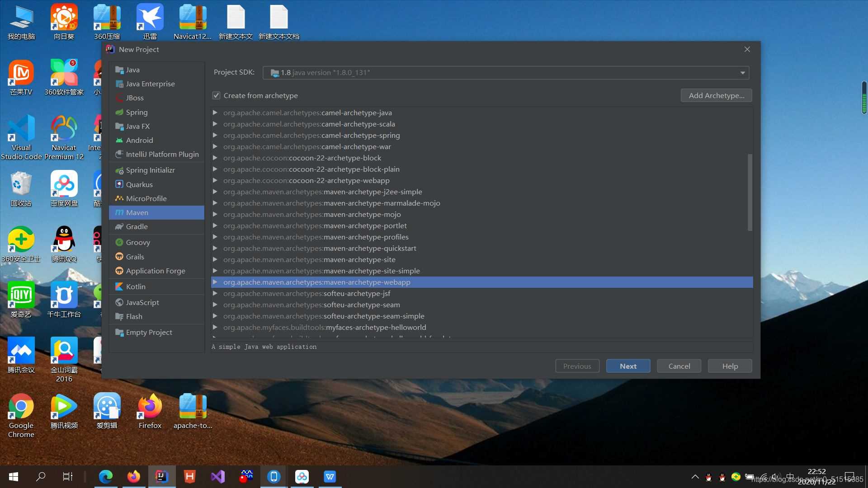Select Gradle project type icon

coord(119,226)
